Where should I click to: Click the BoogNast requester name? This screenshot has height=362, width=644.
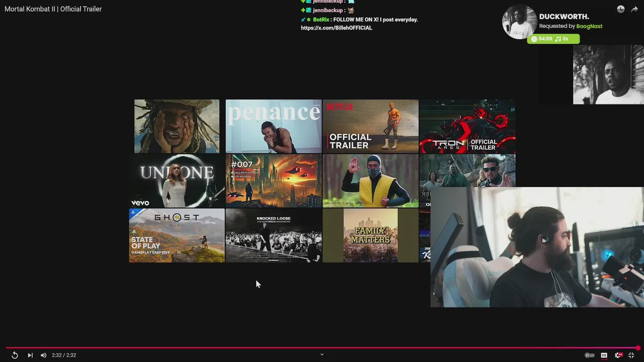(589, 26)
